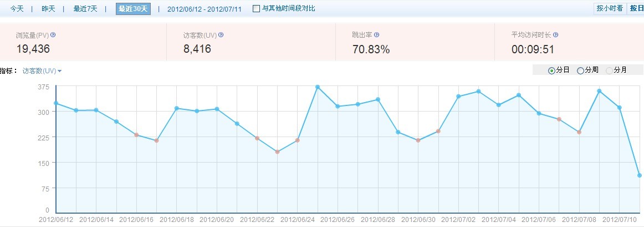Switch to 最近7天 time range
This screenshot has height=227, width=644.
click(85, 9)
